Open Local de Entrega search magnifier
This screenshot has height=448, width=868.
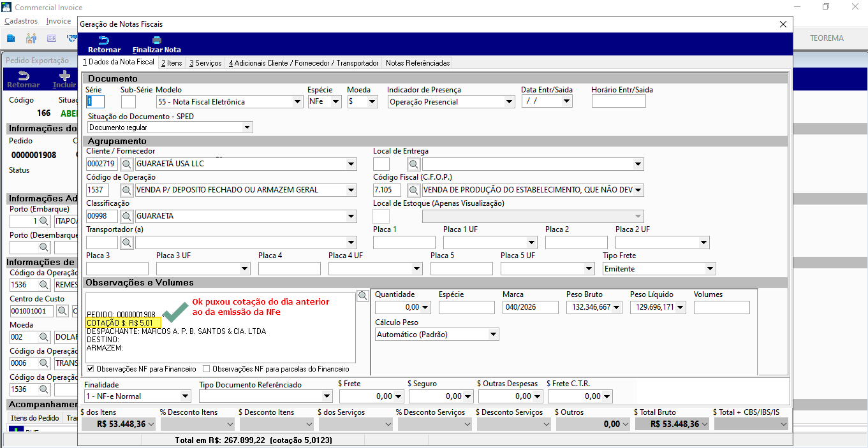[414, 164]
